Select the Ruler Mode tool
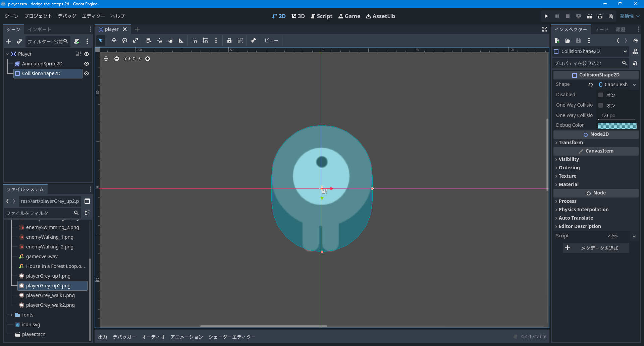Viewport: 644px width, 346px height. pos(181,41)
